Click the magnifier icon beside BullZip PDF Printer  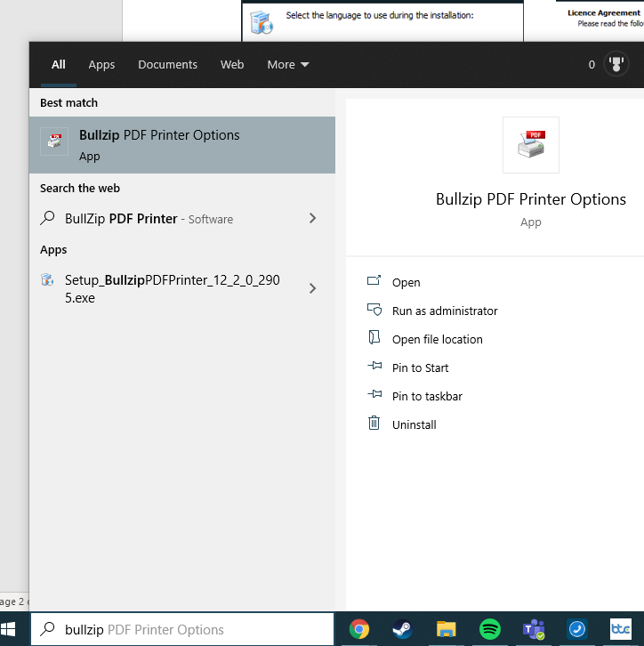coord(47,217)
